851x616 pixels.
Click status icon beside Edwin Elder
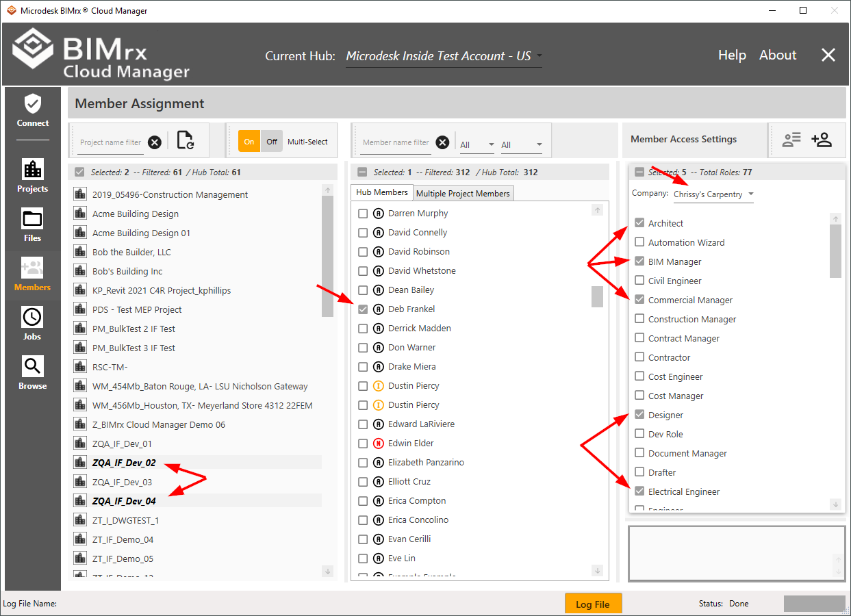pyautogui.click(x=378, y=444)
